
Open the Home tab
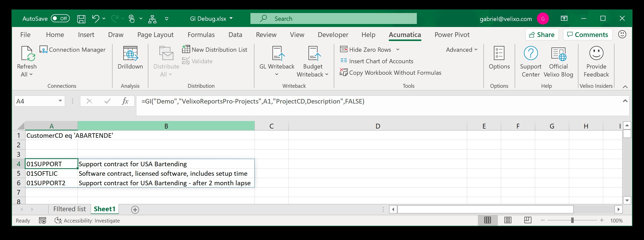pos(55,34)
